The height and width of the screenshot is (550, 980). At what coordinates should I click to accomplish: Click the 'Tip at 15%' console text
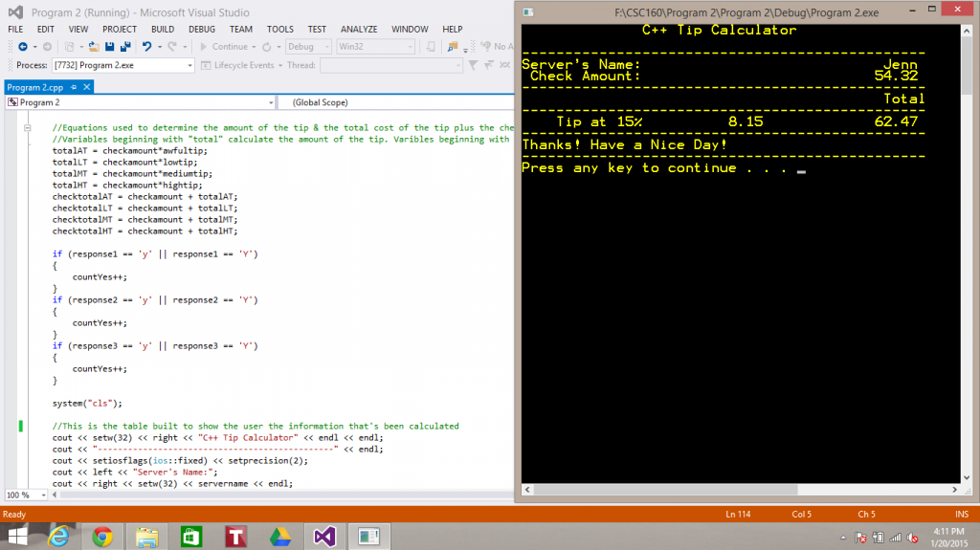599,121
